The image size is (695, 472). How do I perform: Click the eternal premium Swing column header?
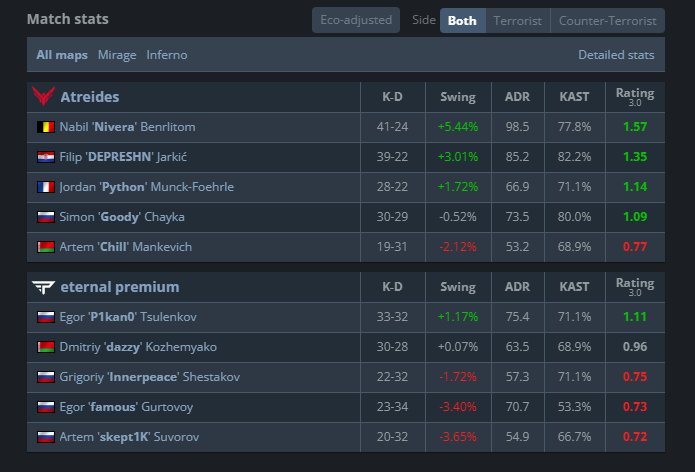click(458, 287)
